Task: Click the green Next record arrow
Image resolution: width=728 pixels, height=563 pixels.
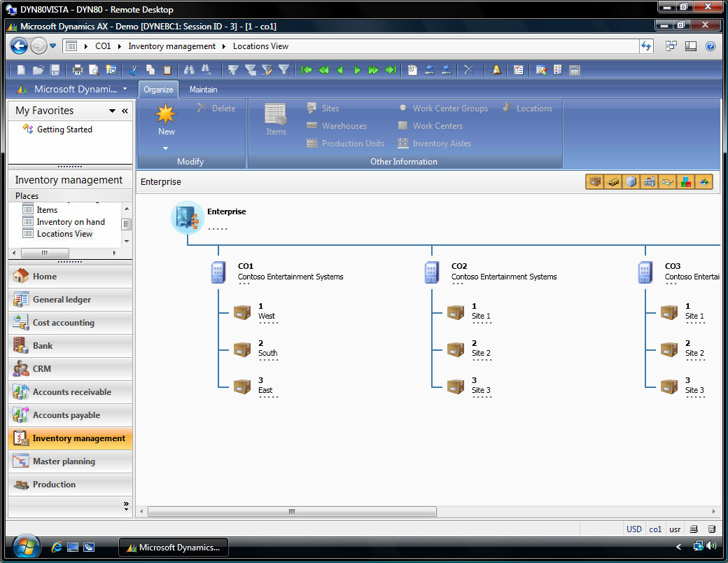Action: coord(357,70)
